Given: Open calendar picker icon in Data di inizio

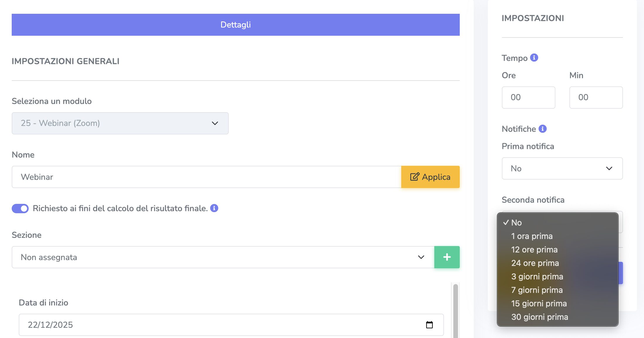Looking at the screenshot, I should 429,325.
